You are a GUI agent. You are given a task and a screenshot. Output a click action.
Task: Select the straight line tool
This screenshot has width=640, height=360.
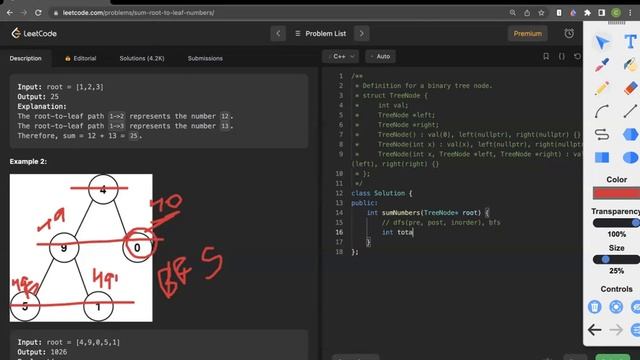point(631,111)
